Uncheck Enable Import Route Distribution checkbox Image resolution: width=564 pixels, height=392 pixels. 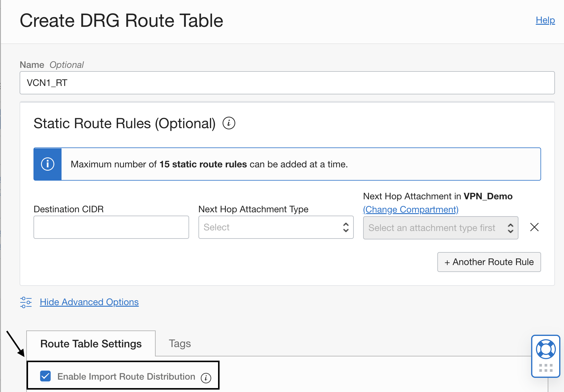point(46,376)
